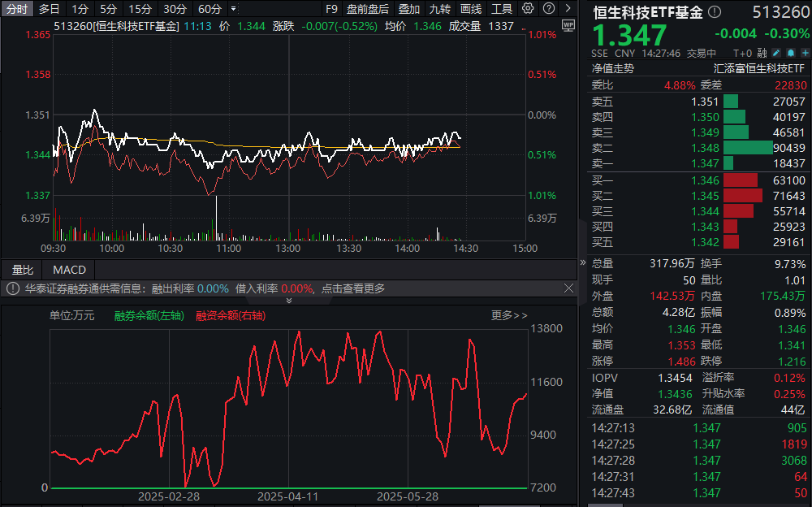This screenshot has width=812, height=507.
Task: Switch to the MACD tab
Action: (x=69, y=270)
